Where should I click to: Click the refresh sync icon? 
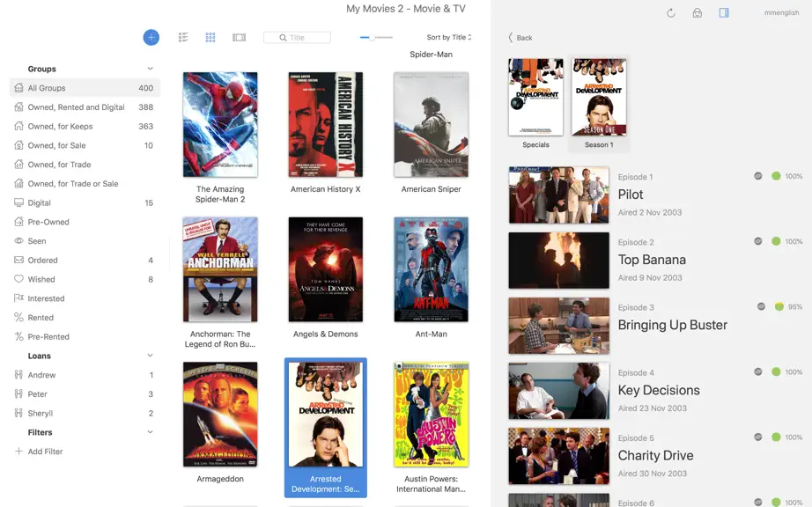(x=670, y=13)
